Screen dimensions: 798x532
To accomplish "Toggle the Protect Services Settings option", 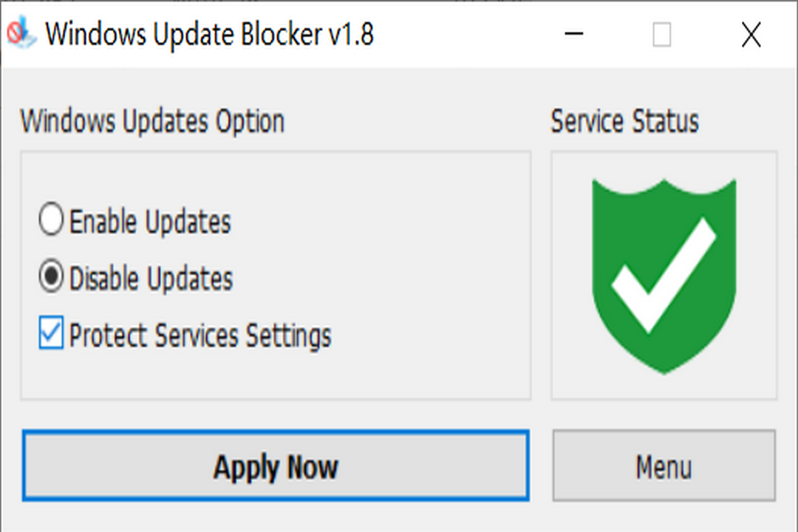I will point(50,335).
